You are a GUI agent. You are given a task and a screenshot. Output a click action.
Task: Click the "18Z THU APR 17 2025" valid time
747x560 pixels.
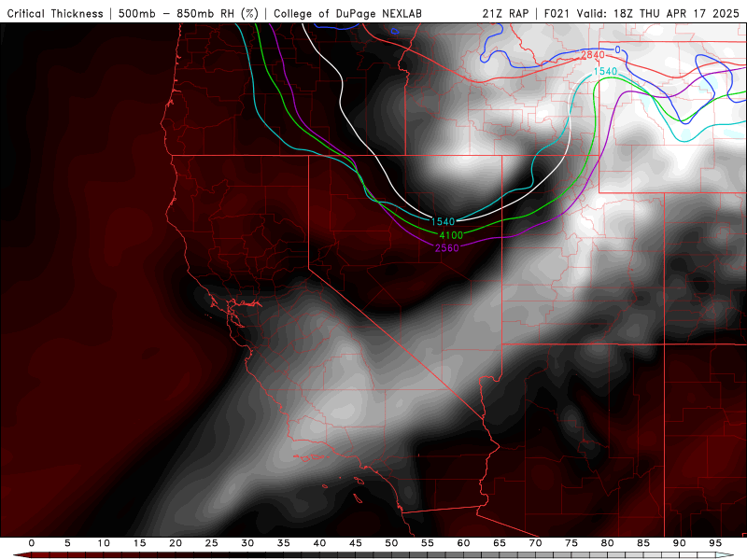tap(676, 13)
